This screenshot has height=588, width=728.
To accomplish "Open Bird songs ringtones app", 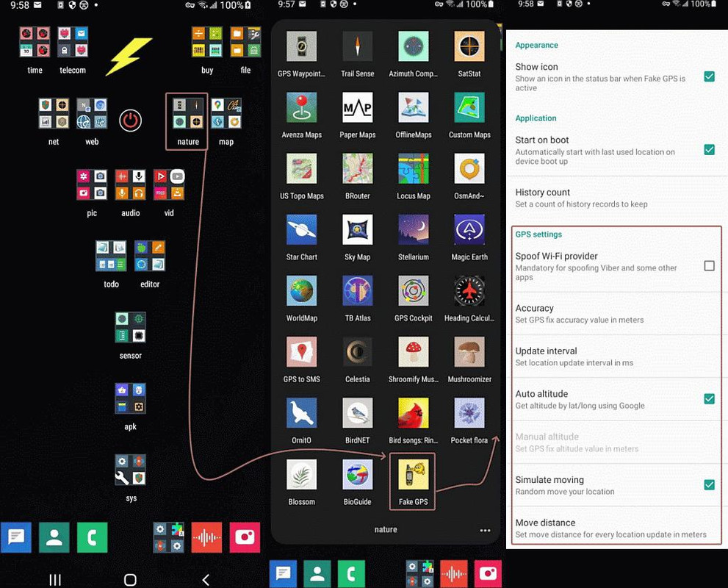I will (x=413, y=413).
